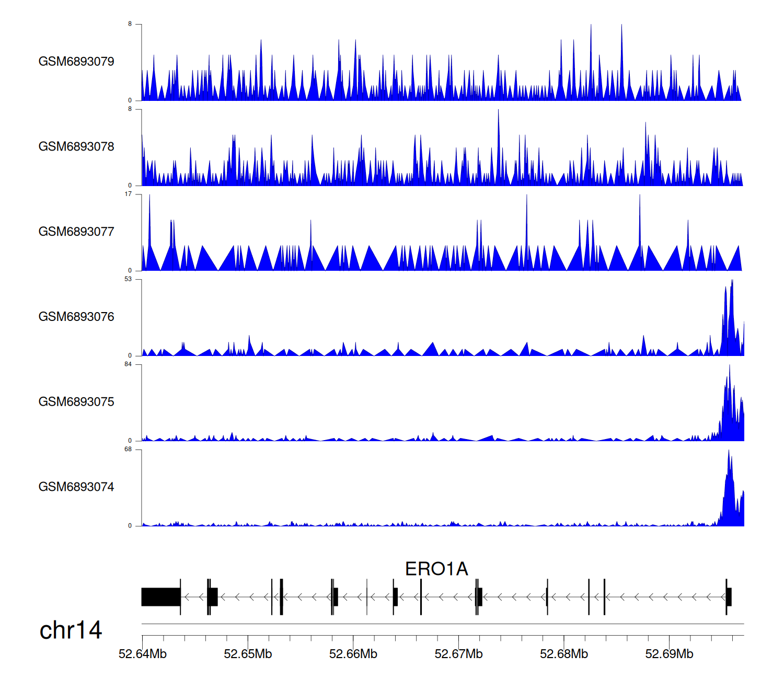Click the chr14 chromosome label

pos(71,630)
